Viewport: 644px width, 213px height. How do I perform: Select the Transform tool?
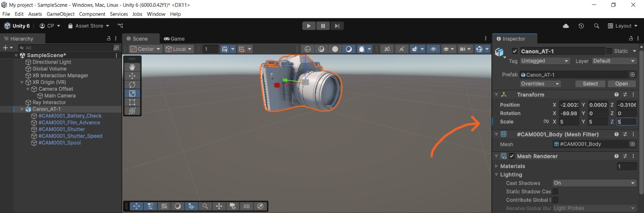(132, 111)
